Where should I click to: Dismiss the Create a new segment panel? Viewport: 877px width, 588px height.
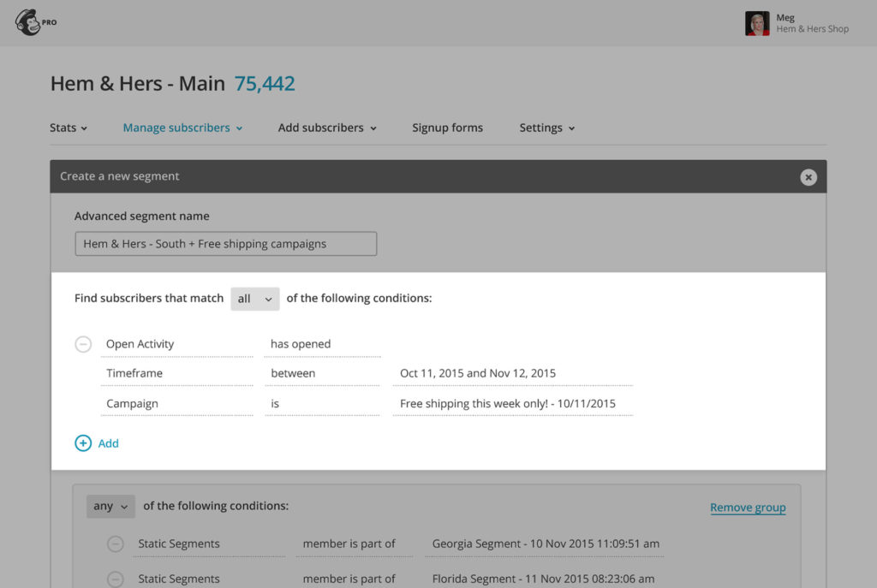(x=808, y=177)
